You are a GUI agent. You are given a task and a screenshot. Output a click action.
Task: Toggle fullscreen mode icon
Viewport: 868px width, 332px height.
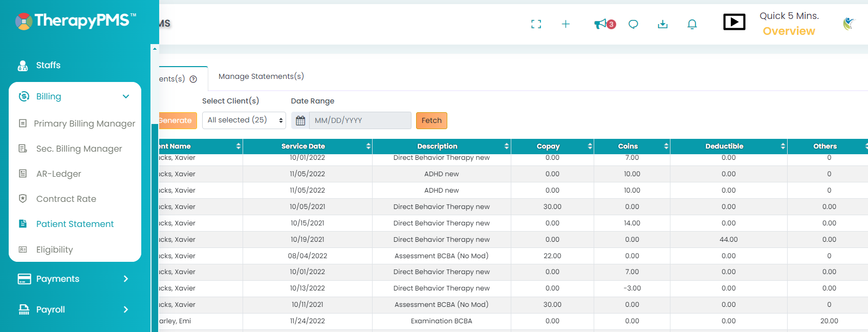(536, 24)
